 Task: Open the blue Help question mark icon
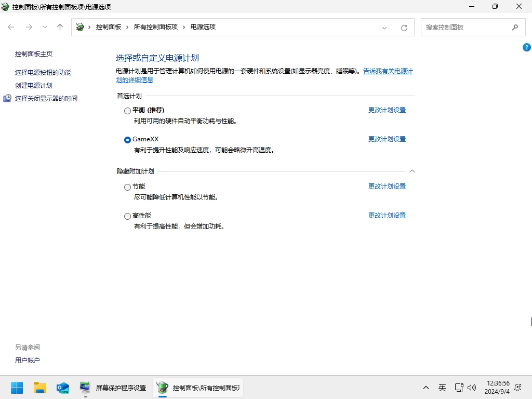526,47
